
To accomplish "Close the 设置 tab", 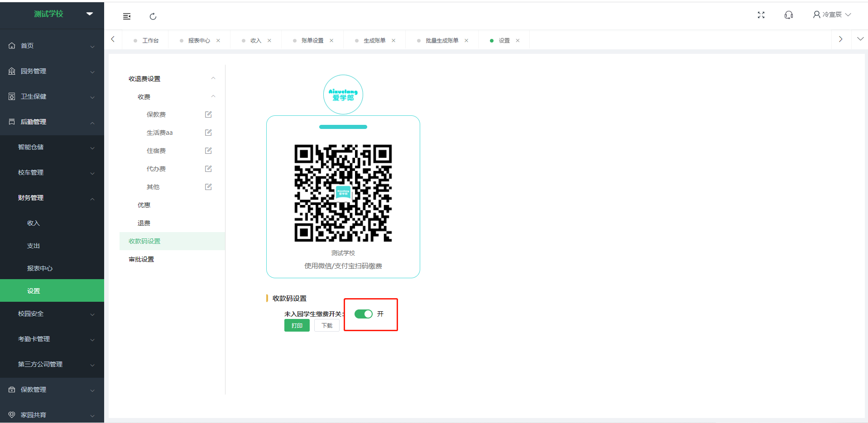I will pyautogui.click(x=518, y=41).
